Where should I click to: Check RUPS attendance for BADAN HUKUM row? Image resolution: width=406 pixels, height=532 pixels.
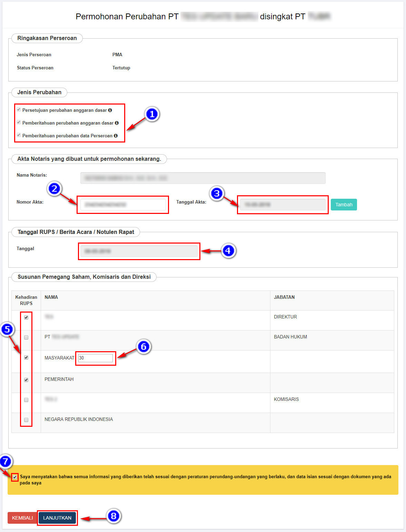[x=26, y=337]
